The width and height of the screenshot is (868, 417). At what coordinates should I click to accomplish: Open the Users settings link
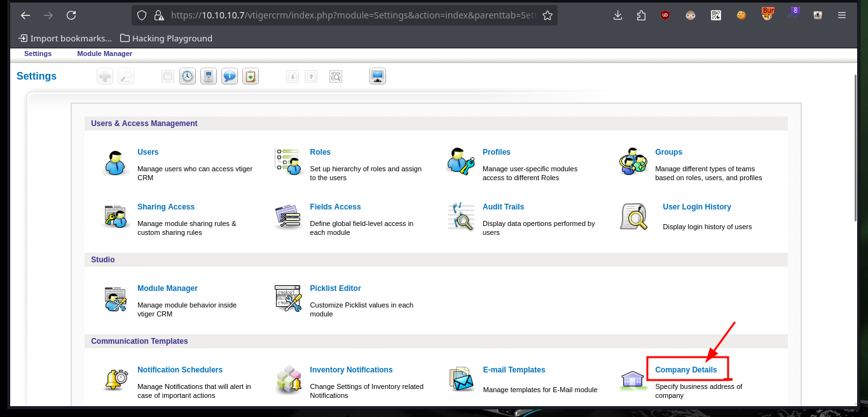[x=148, y=152]
